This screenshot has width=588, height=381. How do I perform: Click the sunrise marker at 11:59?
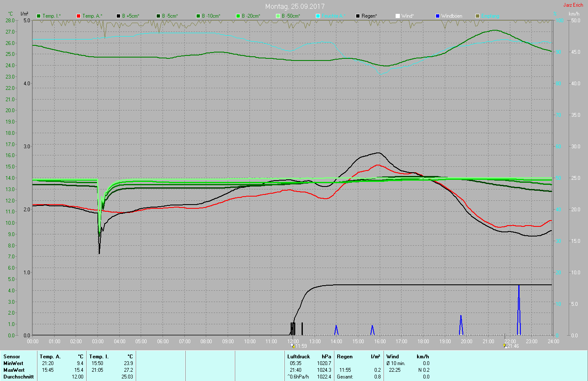(293, 346)
